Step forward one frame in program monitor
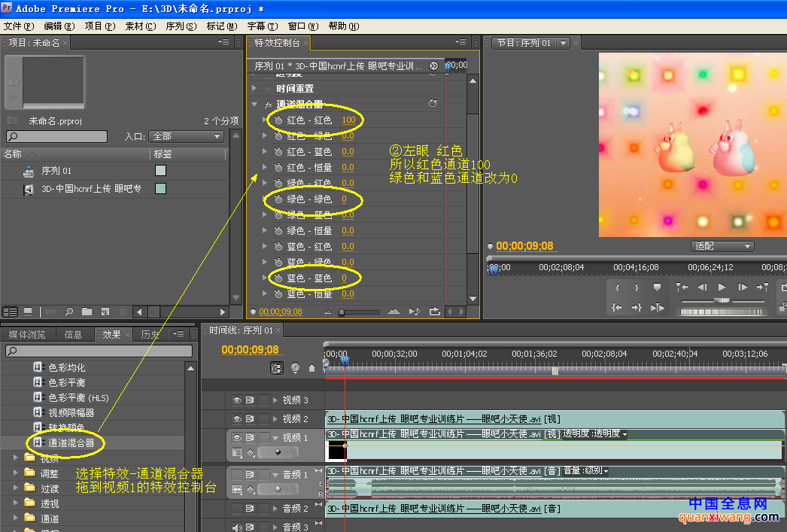 coord(743,287)
